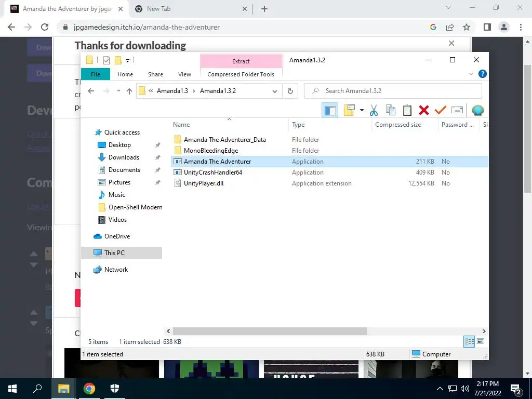Open Videos in navigation pane
Viewport: 532px width, 399px height.
[x=117, y=220]
